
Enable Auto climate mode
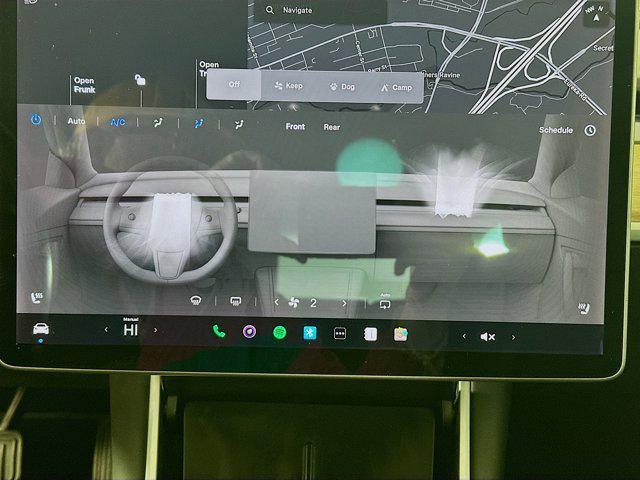tap(76, 121)
